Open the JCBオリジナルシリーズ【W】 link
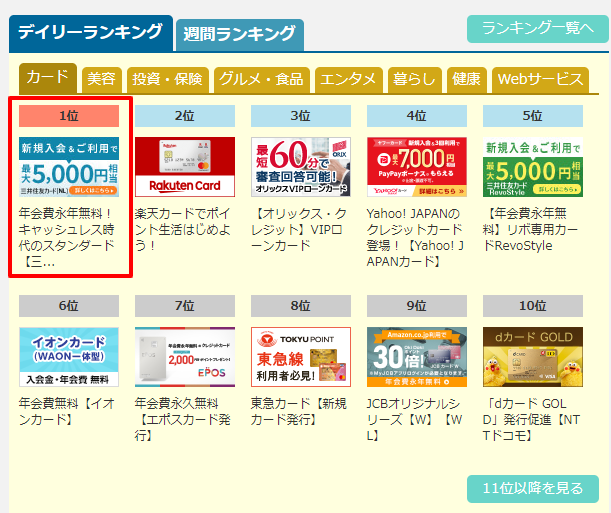The width and height of the screenshot is (611, 513). pos(415,420)
